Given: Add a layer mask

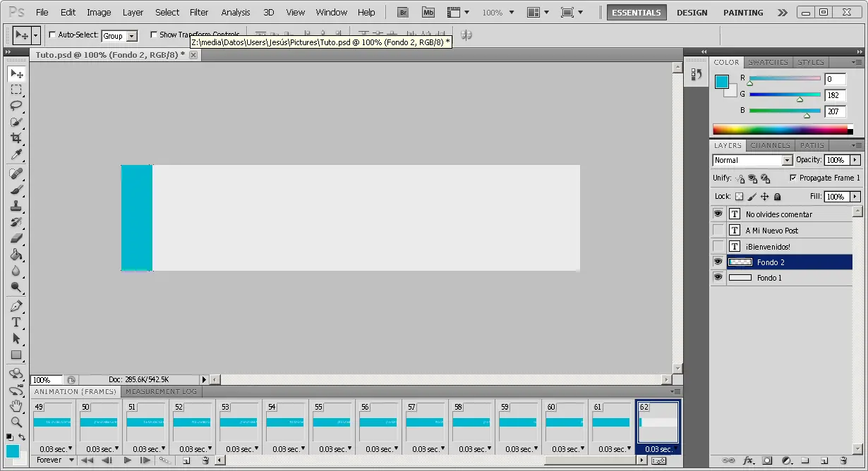Looking at the screenshot, I should [x=767, y=460].
